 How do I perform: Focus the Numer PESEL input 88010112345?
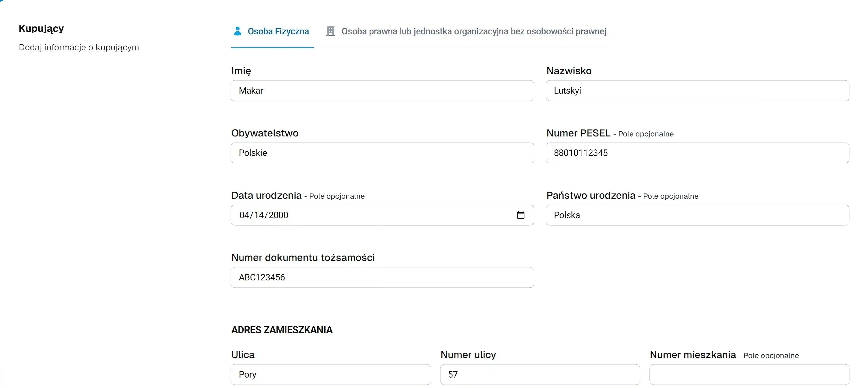(697, 153)
